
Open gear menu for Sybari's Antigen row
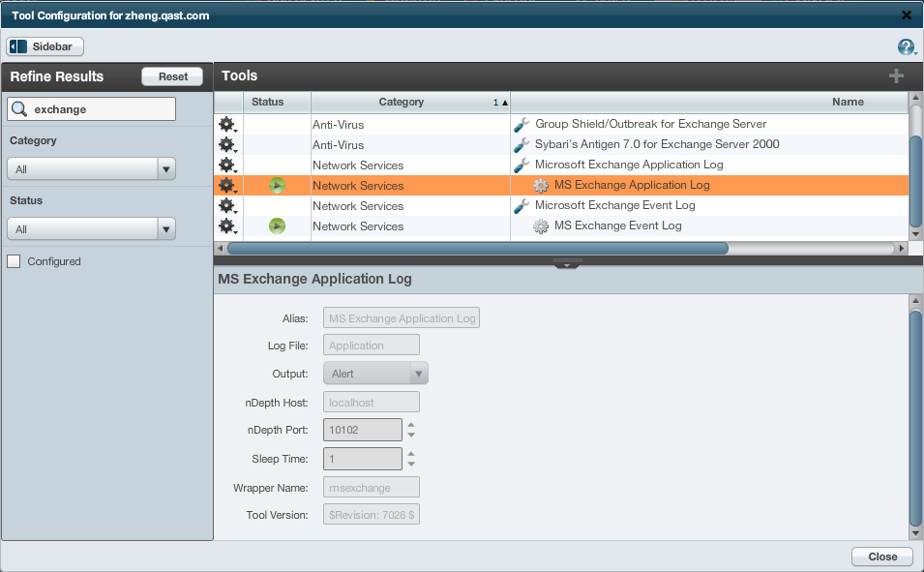tap(227, 145)
